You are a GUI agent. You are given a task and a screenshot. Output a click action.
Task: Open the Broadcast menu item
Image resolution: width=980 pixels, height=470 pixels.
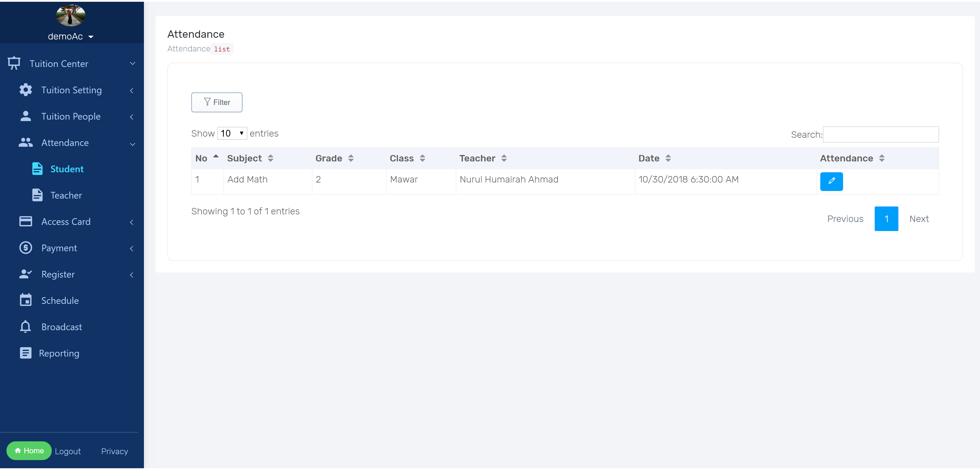pos(62,327)
